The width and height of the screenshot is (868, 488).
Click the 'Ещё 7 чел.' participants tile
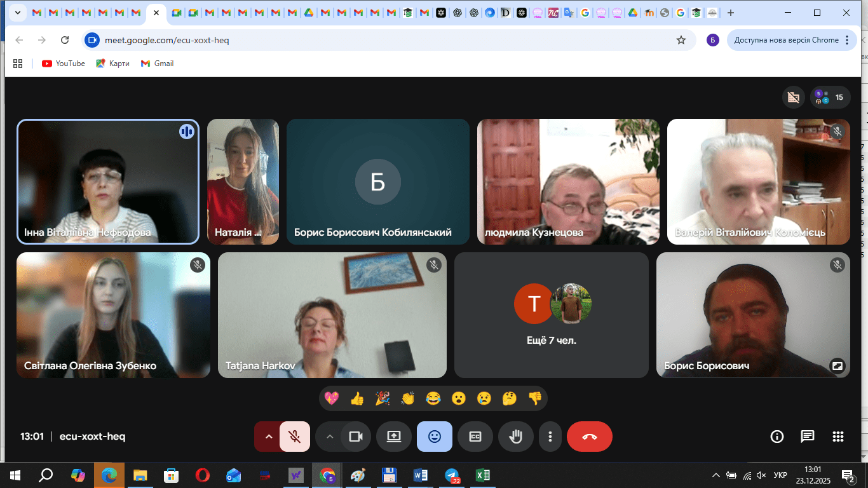pos(551,315)
